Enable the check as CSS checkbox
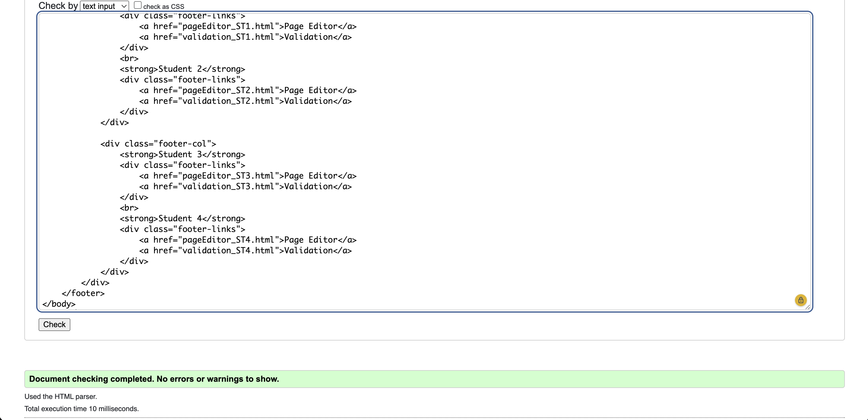868x420 pixels. click(137, 5)
